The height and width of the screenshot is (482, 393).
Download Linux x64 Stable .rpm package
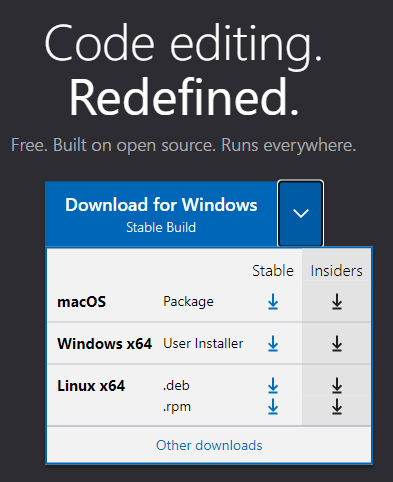click(x=273, y=406)
